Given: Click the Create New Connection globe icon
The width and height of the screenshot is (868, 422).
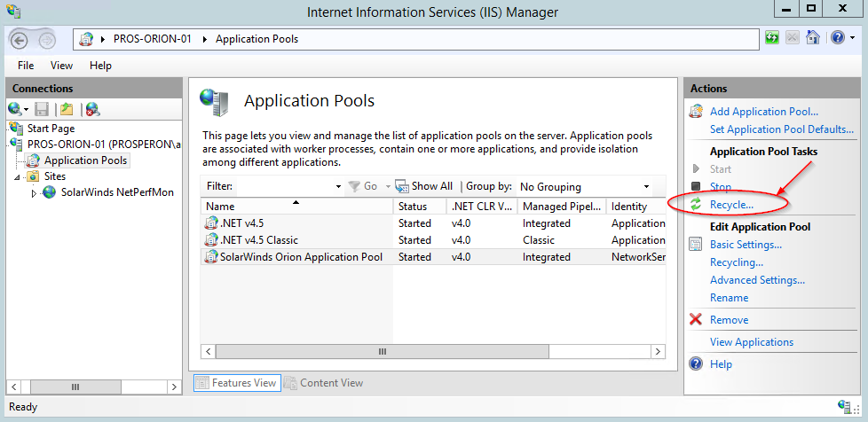Looking at the screenshot, I should click(14, 109).
